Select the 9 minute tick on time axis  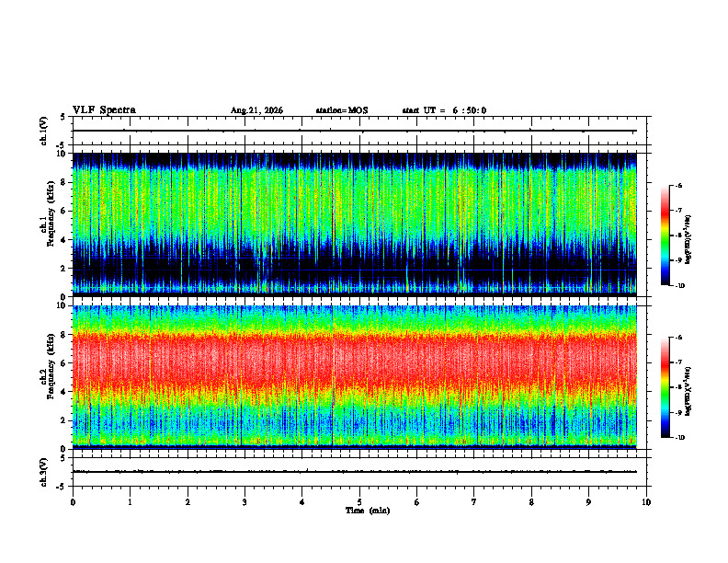coord(588,502)
